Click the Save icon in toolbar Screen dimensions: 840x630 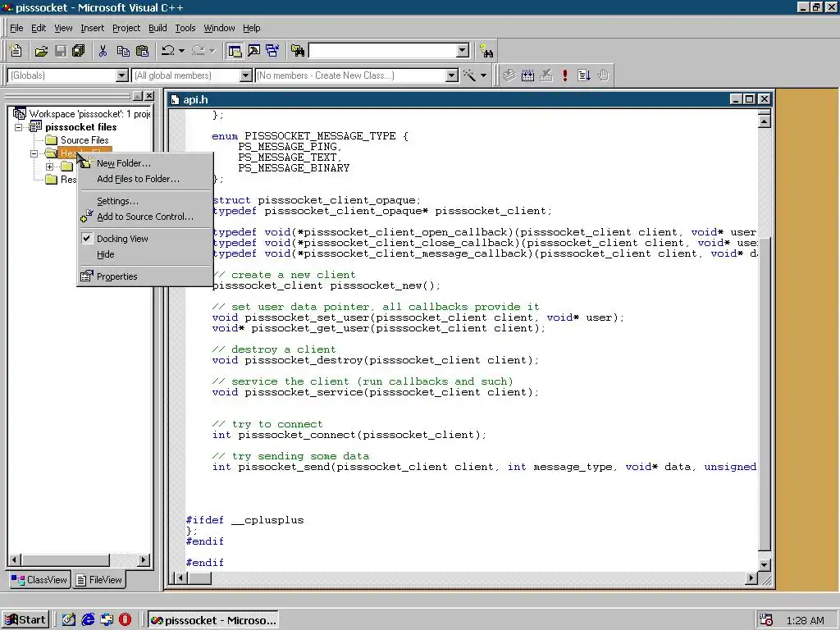(61, 51)
